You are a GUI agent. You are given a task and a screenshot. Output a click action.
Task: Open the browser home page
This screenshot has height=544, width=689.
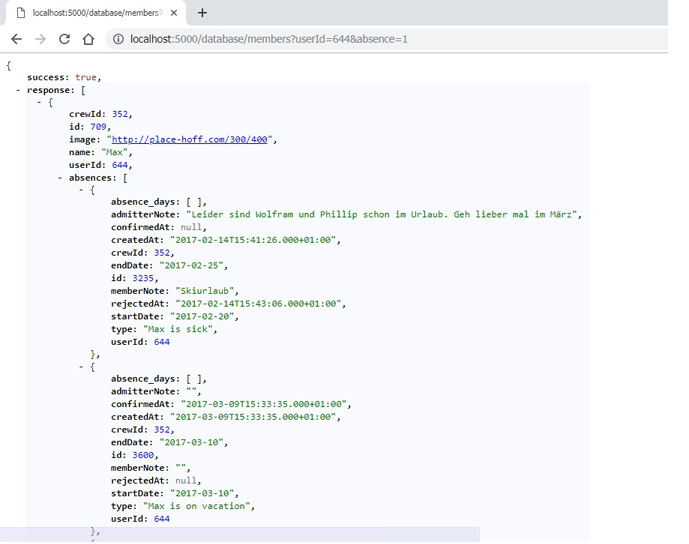coord(88,39)
